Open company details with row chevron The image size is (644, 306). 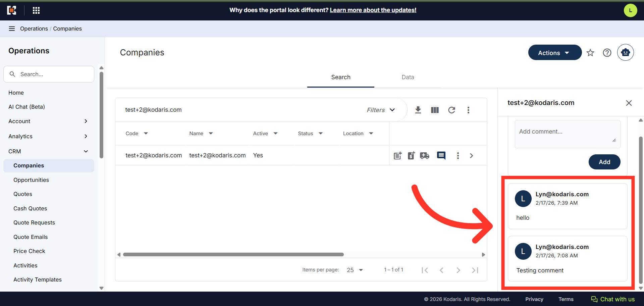tap(471, 155)
